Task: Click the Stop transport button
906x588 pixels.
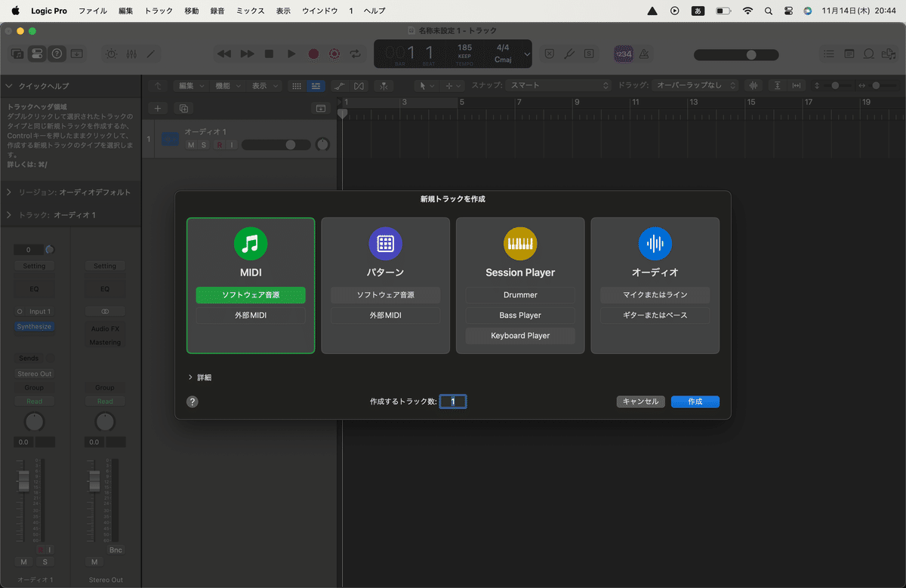Action: point(269,54)
